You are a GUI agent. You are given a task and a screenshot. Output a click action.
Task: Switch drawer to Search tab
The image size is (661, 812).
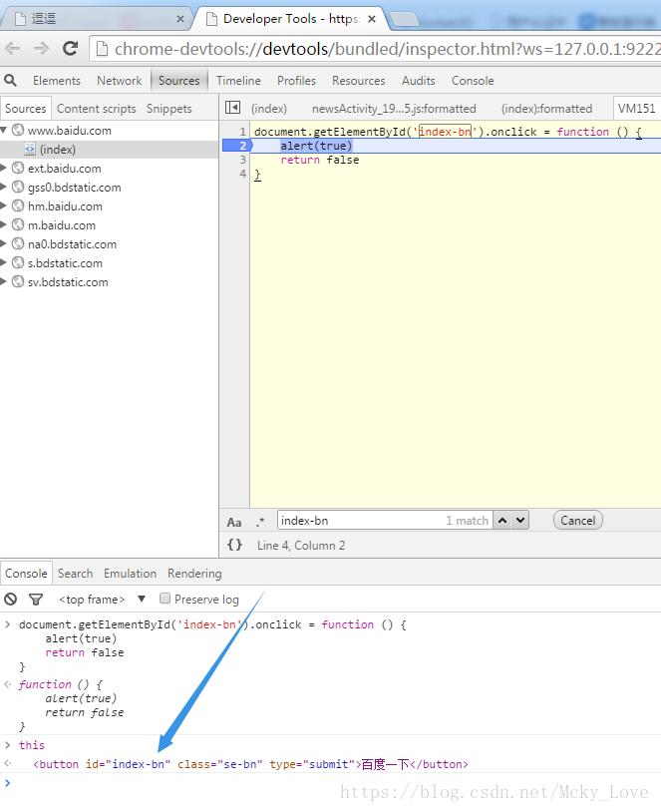coord(75,574)
